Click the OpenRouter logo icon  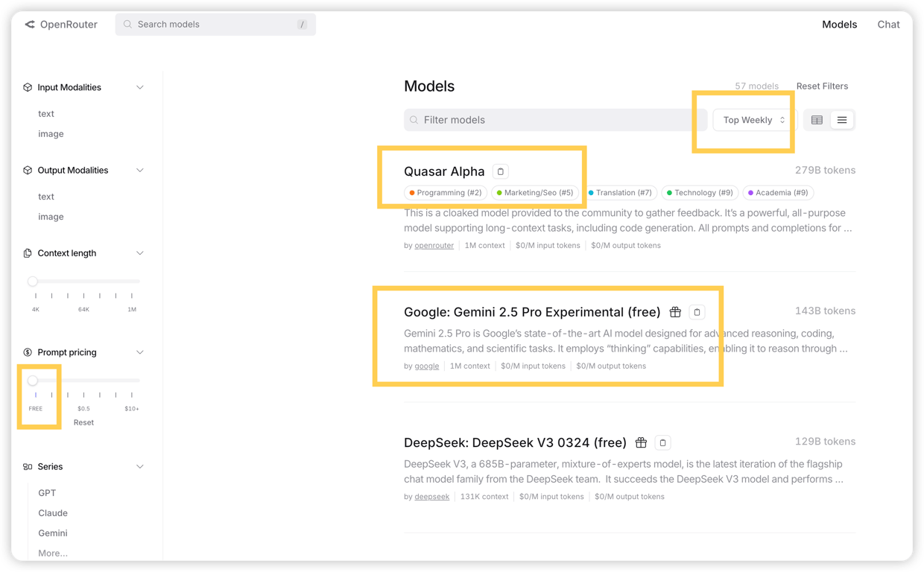pyautogui.click(x=30, y=25)
